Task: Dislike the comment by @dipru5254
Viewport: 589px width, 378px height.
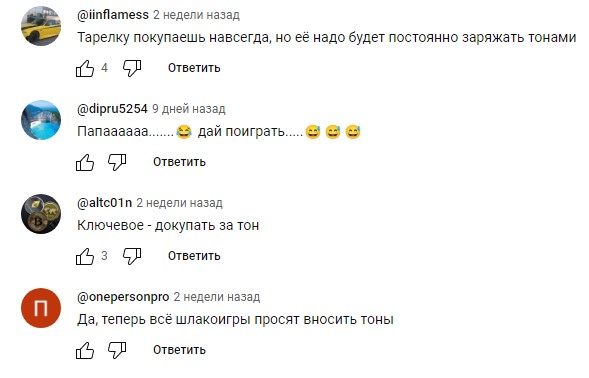Action: [x=117, y=162]
